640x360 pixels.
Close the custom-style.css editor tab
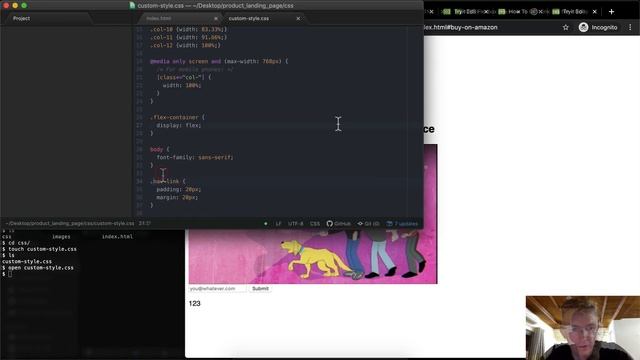point(298,18)
